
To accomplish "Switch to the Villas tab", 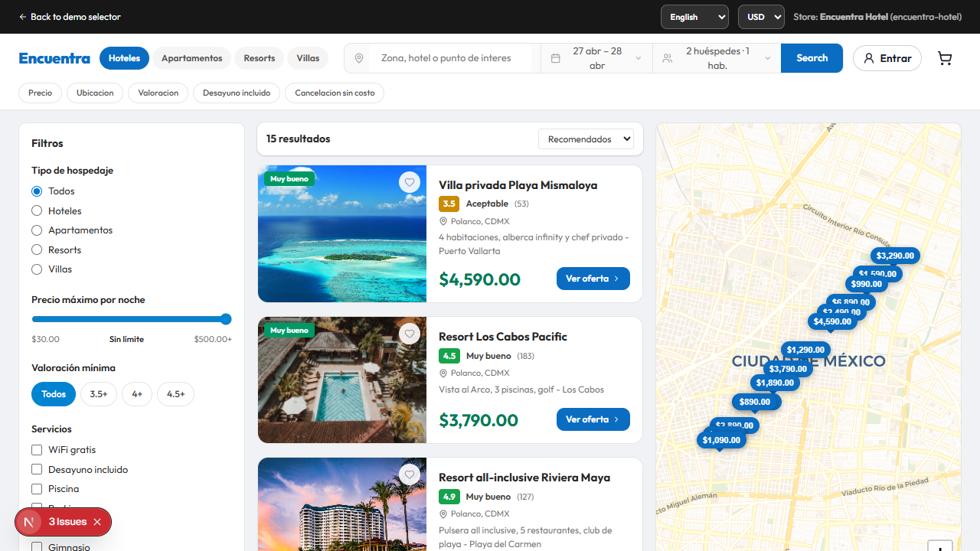I will 308,58.
